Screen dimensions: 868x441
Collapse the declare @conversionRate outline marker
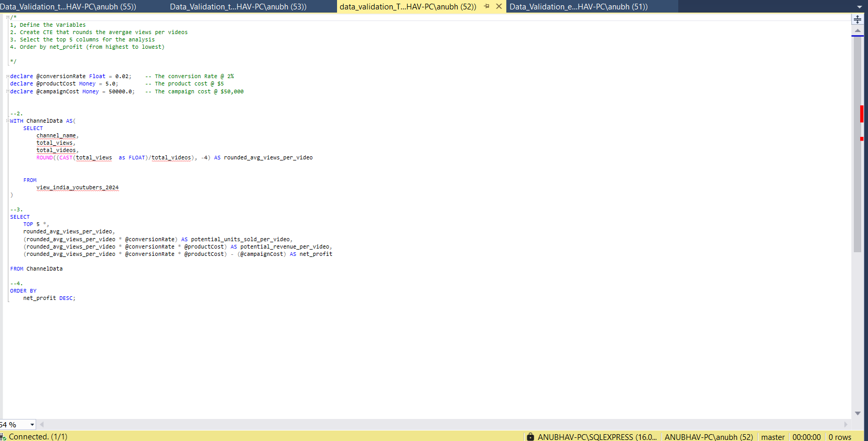(x=8, y=77)
